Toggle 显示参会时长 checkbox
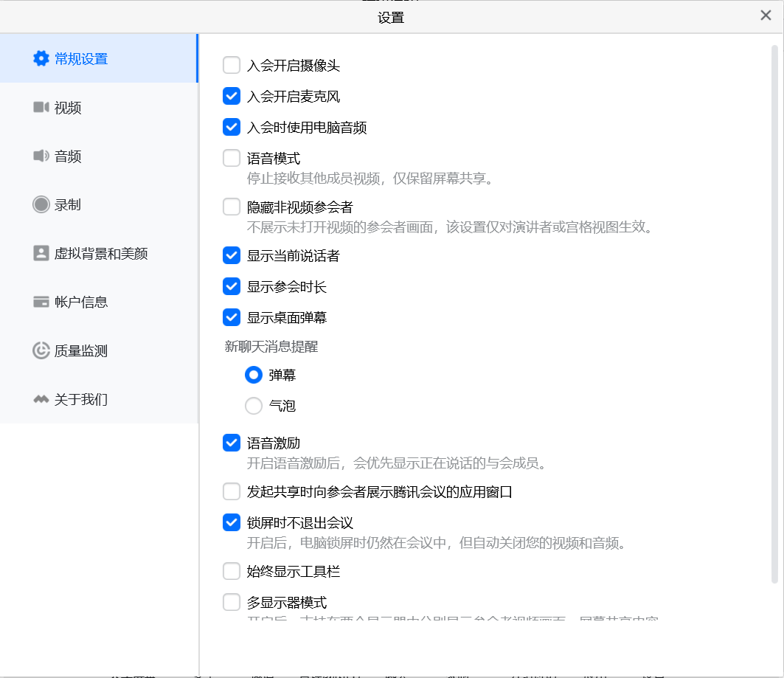The image size is (784, 678). (x=232, y=286)
